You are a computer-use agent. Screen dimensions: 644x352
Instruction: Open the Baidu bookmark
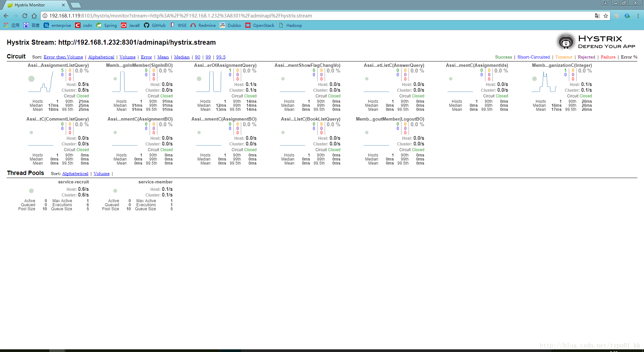pyautogui.click(x=32, y=25)
